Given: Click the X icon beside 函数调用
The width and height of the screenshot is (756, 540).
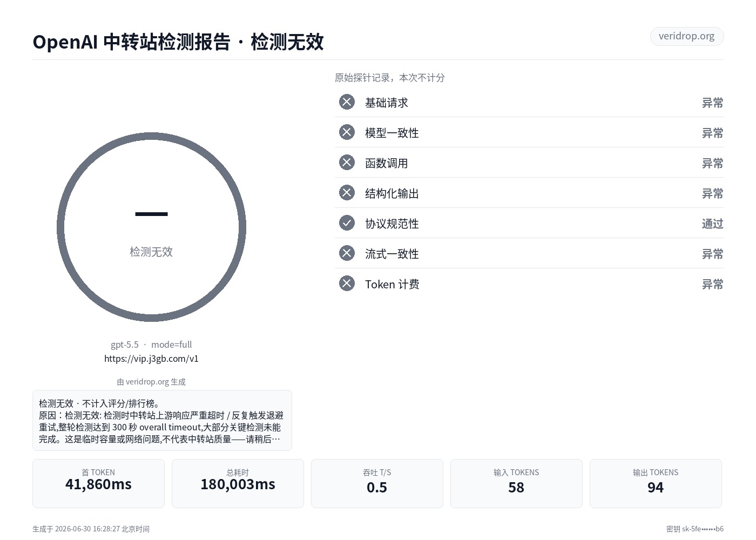Looking at the screenshot, I should point(347,163).
